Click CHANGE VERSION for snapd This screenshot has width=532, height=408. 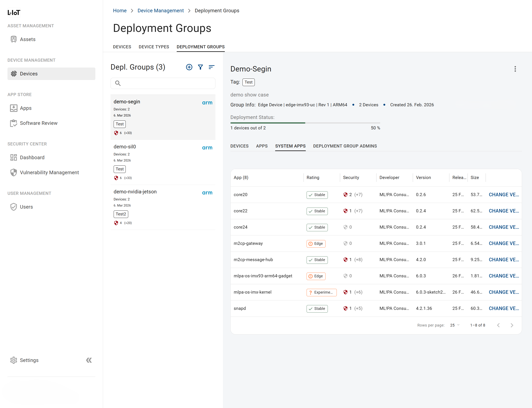504,308
